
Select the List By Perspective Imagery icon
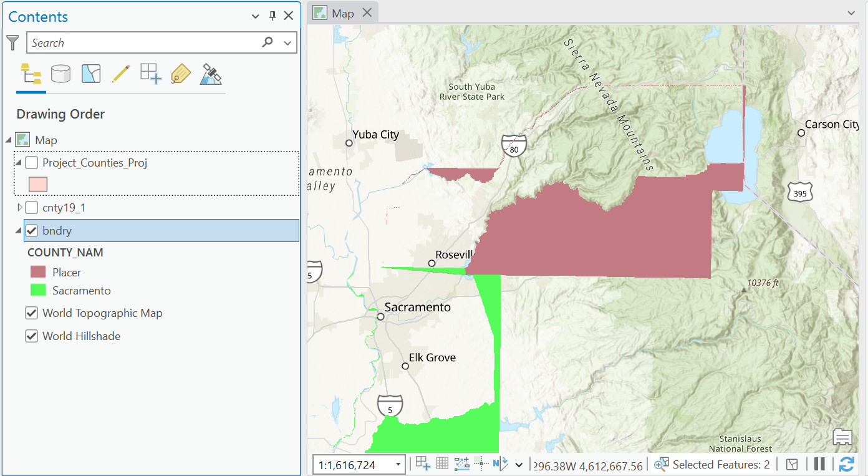pos(211,74)
